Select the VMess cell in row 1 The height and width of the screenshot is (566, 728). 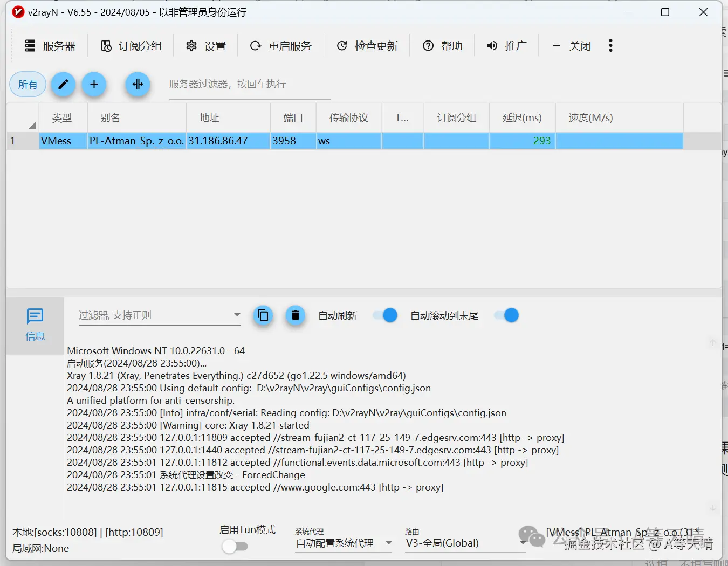[x=63, y=141]
